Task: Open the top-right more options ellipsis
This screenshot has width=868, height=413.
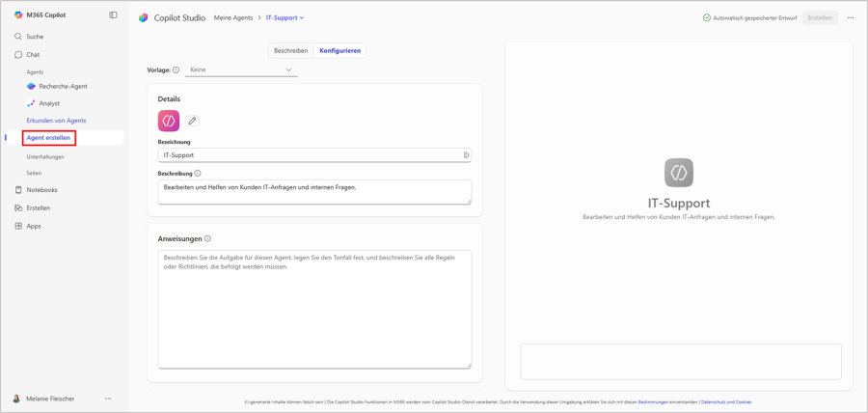Action: [x=851, y=17]
